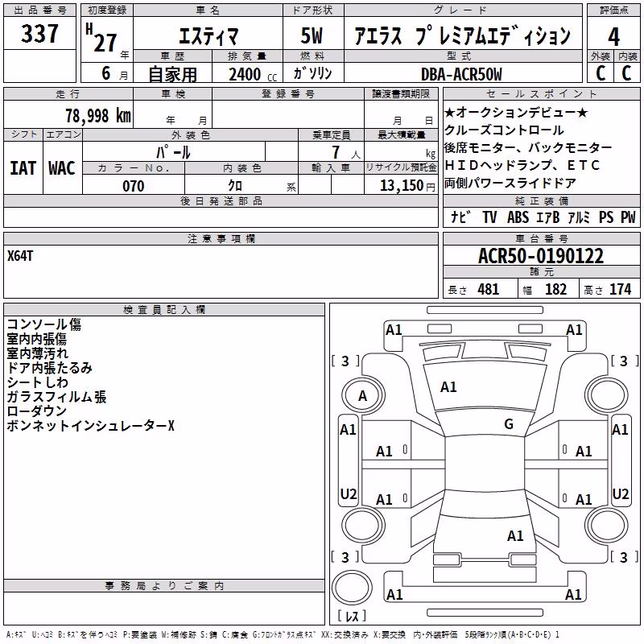Select door shape value 5W

[312, 35]
